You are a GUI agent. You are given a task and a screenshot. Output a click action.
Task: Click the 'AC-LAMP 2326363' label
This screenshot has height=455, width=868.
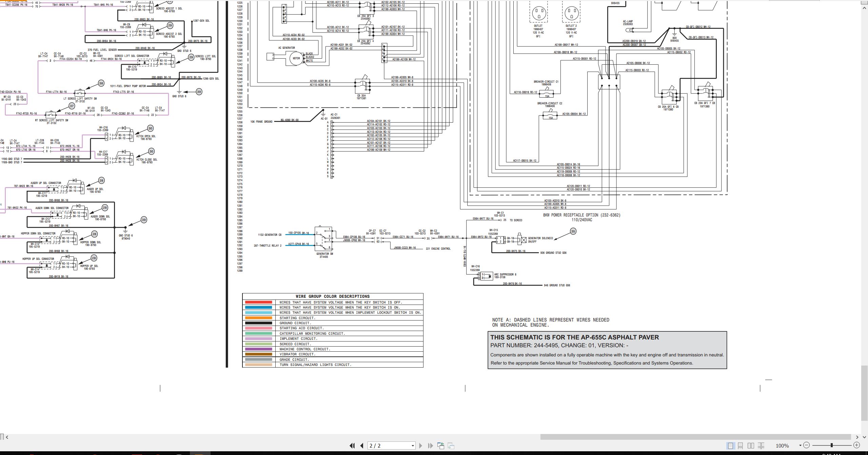(628, 23)
